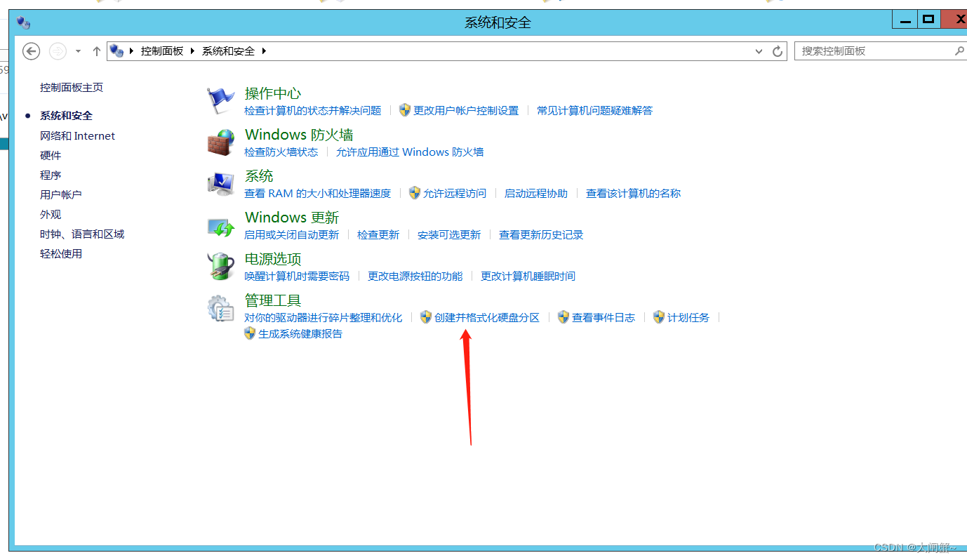The width and height of the screenshot is (967, 560).
Task: Open 查看更新历史记录 link
Action: pos(541,235)
